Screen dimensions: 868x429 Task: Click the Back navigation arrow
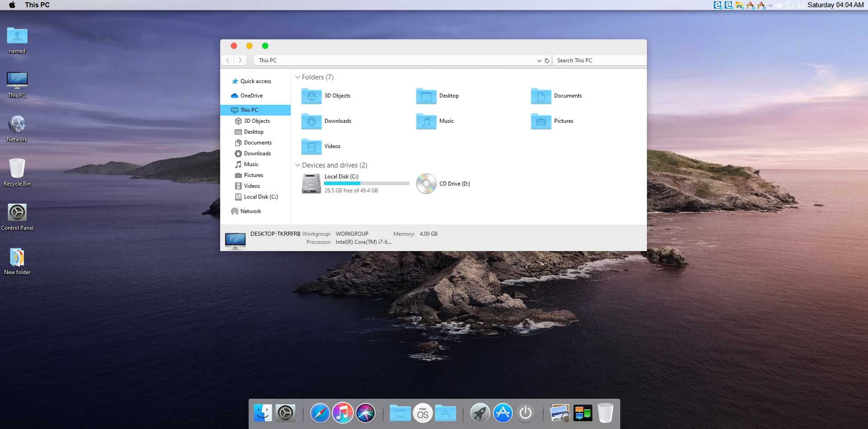pyautogui.click(x=228, y=61)
